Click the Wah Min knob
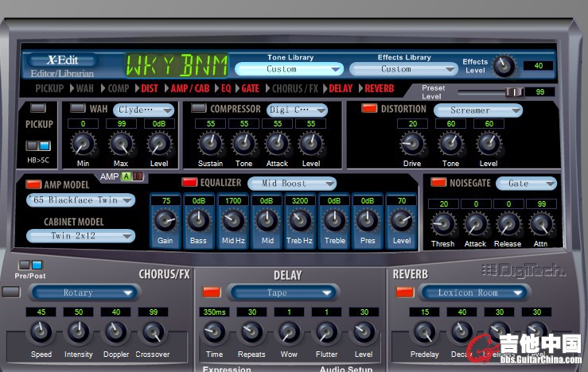 [x=83, y=144]
